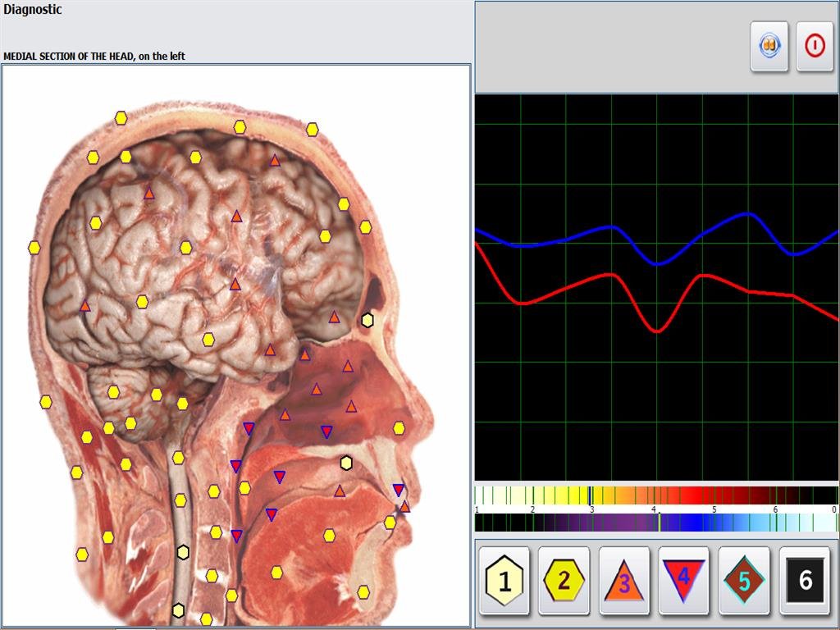The image size is (840, 630).
Task: Click the blue and orange scan icon button
Action: 769,46
